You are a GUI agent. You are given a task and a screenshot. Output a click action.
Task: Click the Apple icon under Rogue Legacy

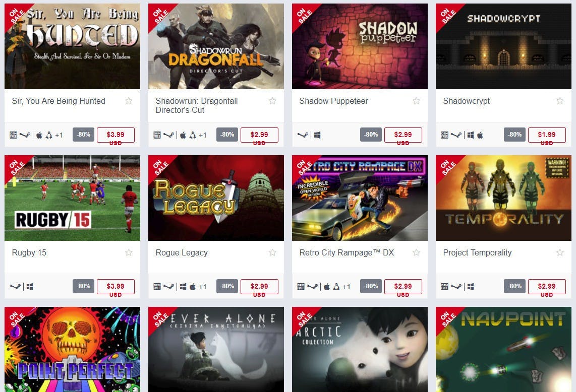(x=193, y=286)
